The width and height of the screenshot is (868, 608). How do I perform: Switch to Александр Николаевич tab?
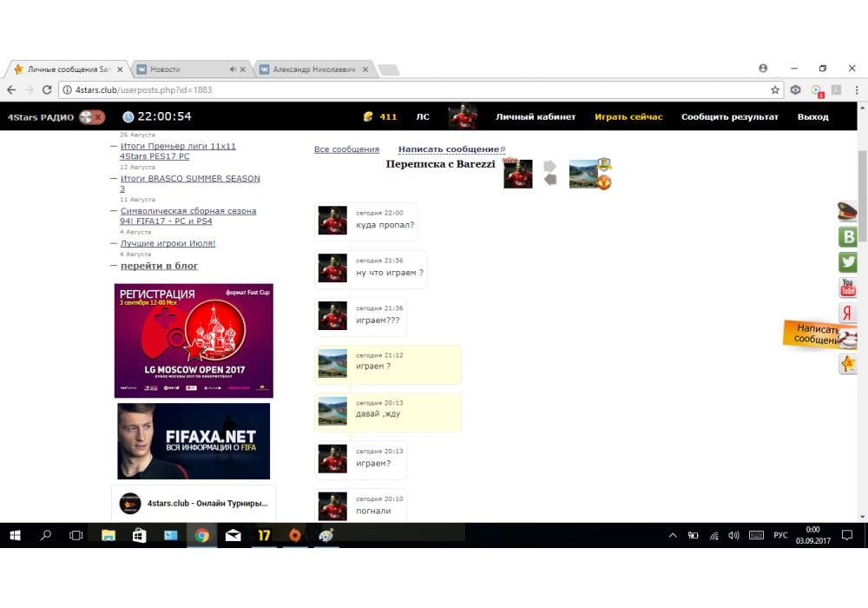pos(313,69)
